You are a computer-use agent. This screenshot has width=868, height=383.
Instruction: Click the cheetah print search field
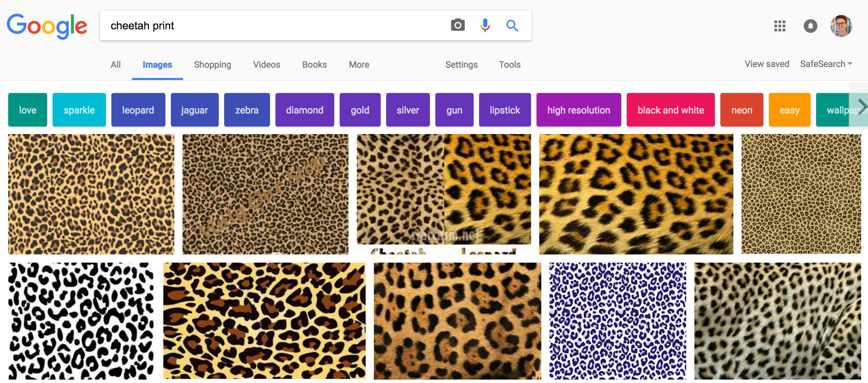(273, 26)
